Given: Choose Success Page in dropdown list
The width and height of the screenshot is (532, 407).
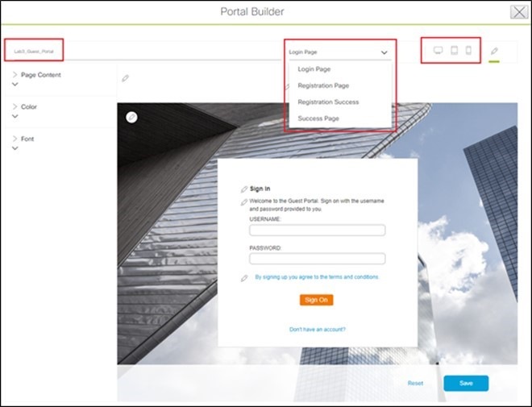Looking at the screenshot, I should pos(318,118).
